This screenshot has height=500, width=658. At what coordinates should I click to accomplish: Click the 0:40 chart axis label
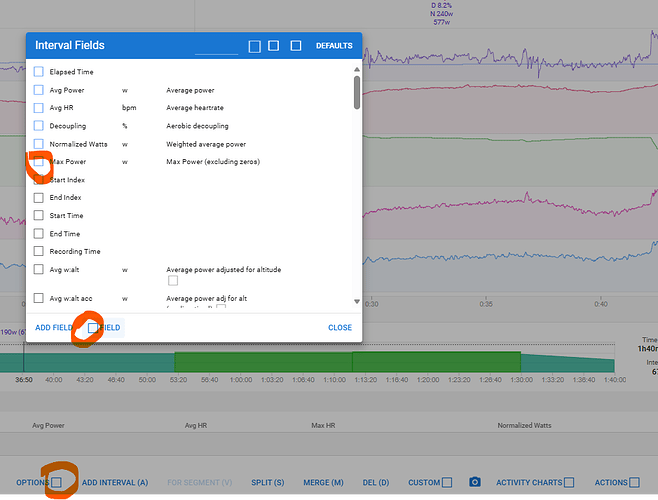[601, 304]
